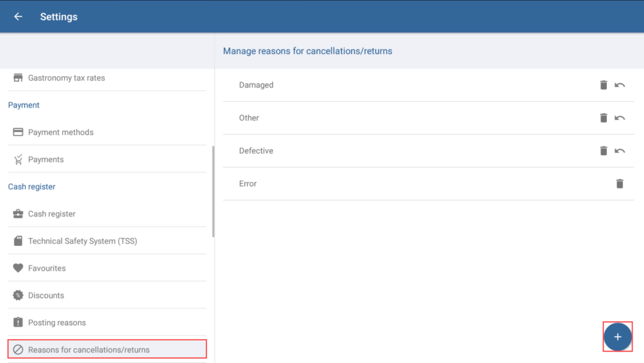Remove the Defective reason via trash icon
Viewport: 644px width, 363px height.
(603, 151)
